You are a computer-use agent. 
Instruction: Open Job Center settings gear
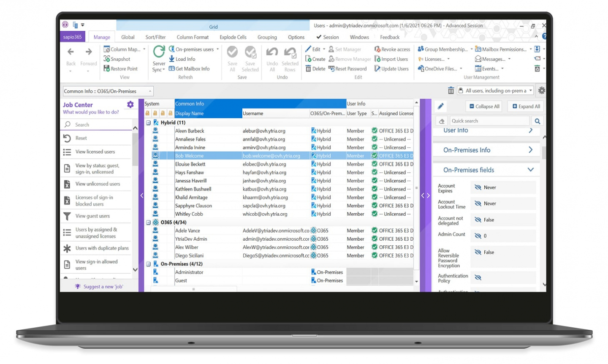pyautogui.click(x=130, y=104)
